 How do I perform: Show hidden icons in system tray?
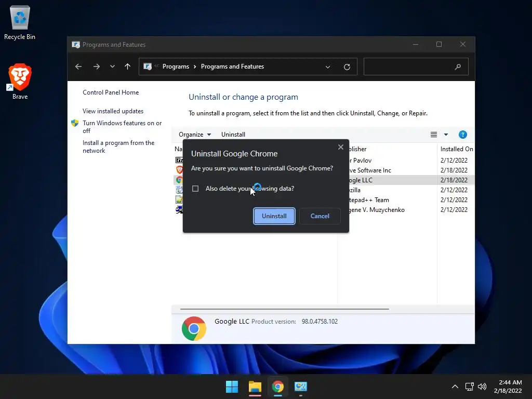[x=455, y=387]
